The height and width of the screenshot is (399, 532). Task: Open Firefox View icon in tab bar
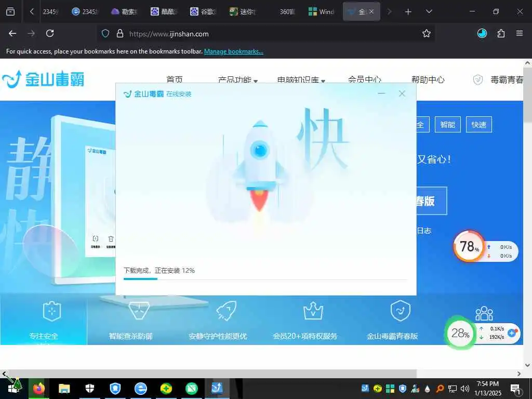pyautogui.click(x=10, y=11)
